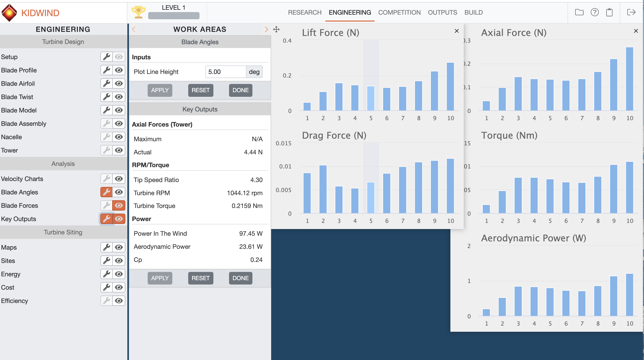Click Reset below Key Outputs

point(201,278)
